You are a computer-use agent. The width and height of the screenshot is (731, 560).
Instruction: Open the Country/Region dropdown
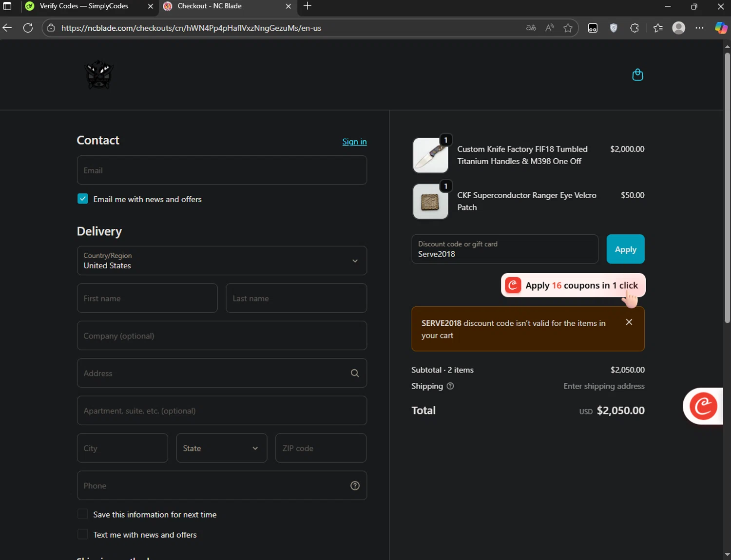[x=222, y=261]
